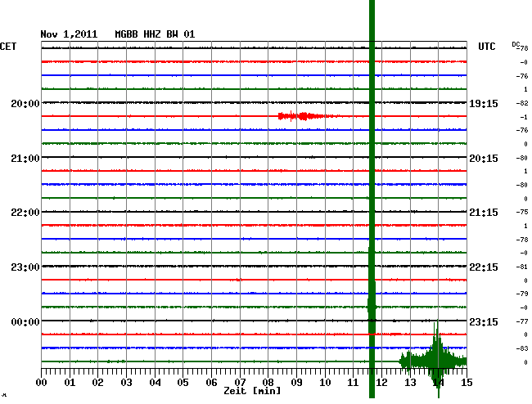Viewport: 532px width, 404px height.
Task: Click minute tick label '00' on time axis
Action: click(42, 383)
